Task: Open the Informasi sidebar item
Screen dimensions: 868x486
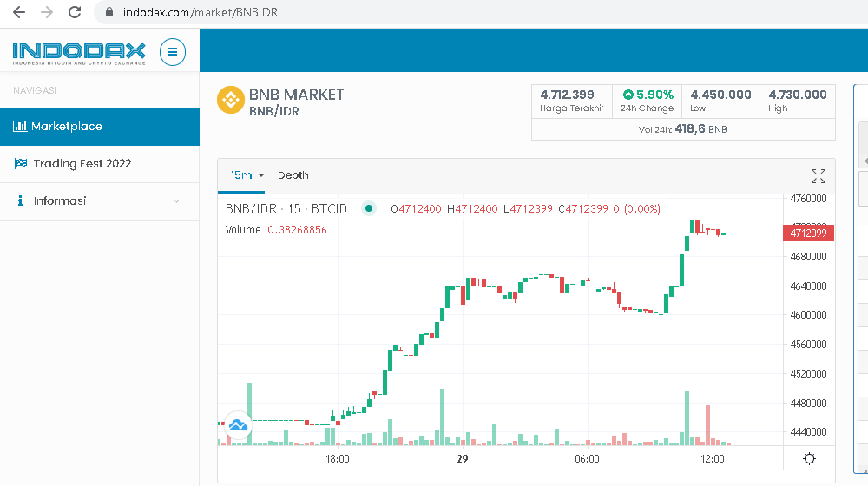Action: (x=100, y=201)
